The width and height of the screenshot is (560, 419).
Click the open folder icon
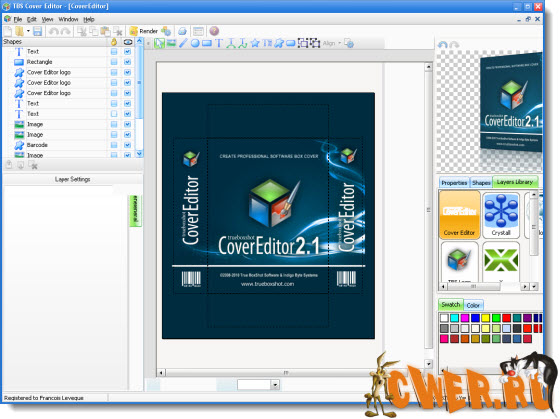[19, 31]
